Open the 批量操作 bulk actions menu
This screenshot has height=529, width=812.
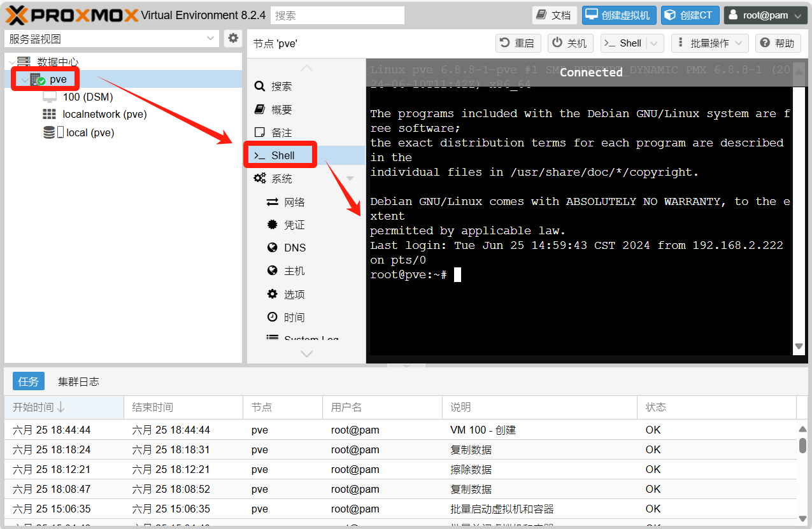(x=709, y=43)
